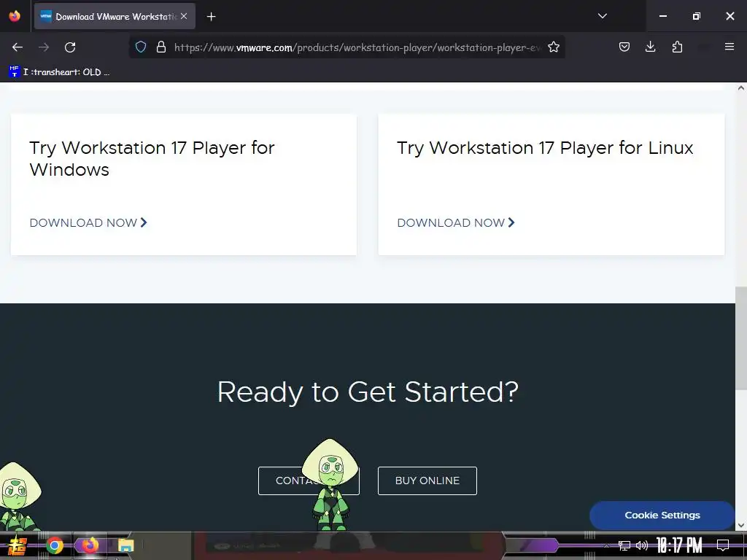Click the forward navigation arrow

(x=44, y=47)
